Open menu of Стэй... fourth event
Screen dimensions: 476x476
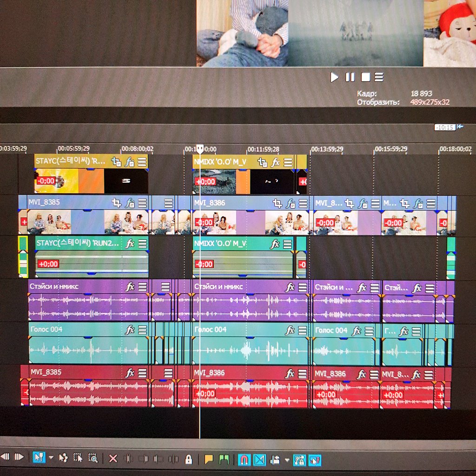430,288
